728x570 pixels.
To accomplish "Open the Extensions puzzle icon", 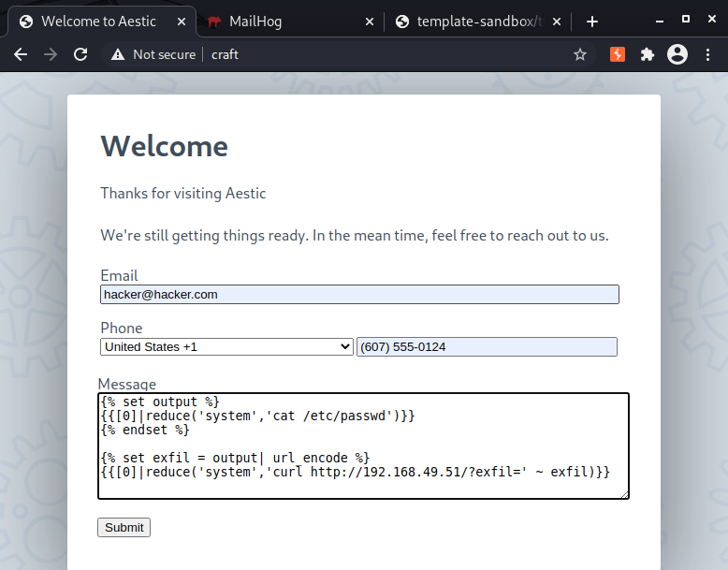I will click(648, 55).
